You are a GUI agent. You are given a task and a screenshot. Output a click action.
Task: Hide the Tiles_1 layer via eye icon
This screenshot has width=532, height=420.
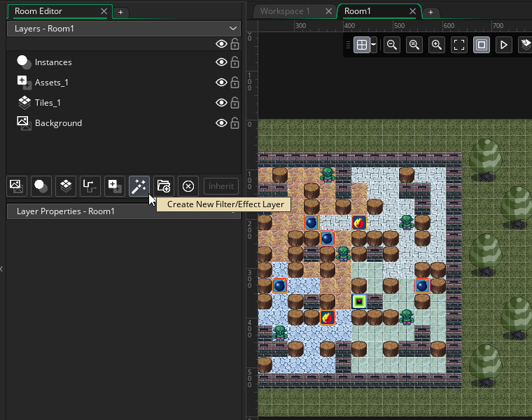(222, 103)
